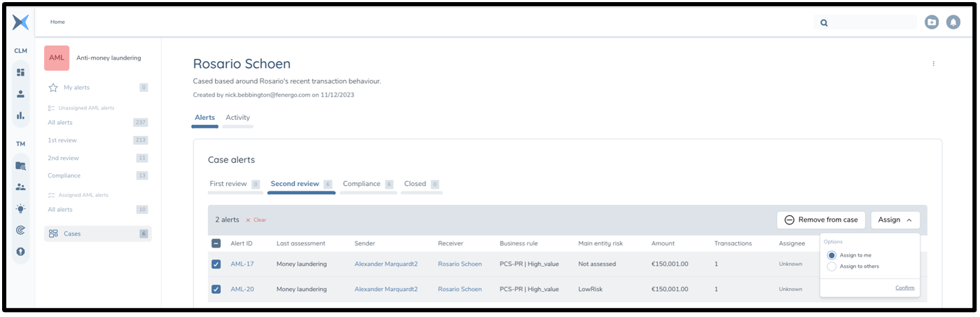The height and width of the screenshot is (317, 980).
Task: Open the TM target circle icon
Action: pos(21,230)
